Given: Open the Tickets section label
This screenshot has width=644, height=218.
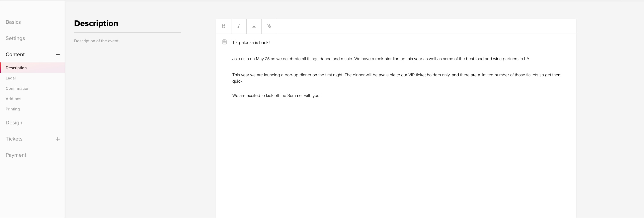Looking at the screenshot, I should click(x=14, y=139).
